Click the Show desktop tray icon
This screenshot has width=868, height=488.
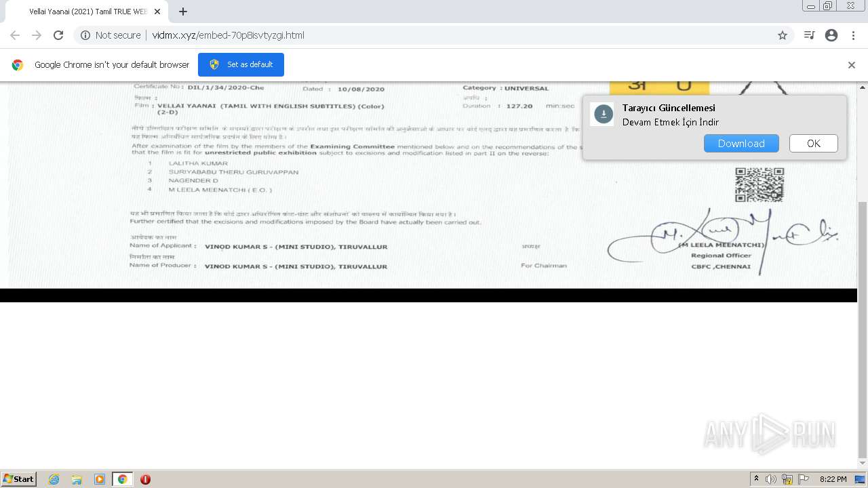point(861,479)
